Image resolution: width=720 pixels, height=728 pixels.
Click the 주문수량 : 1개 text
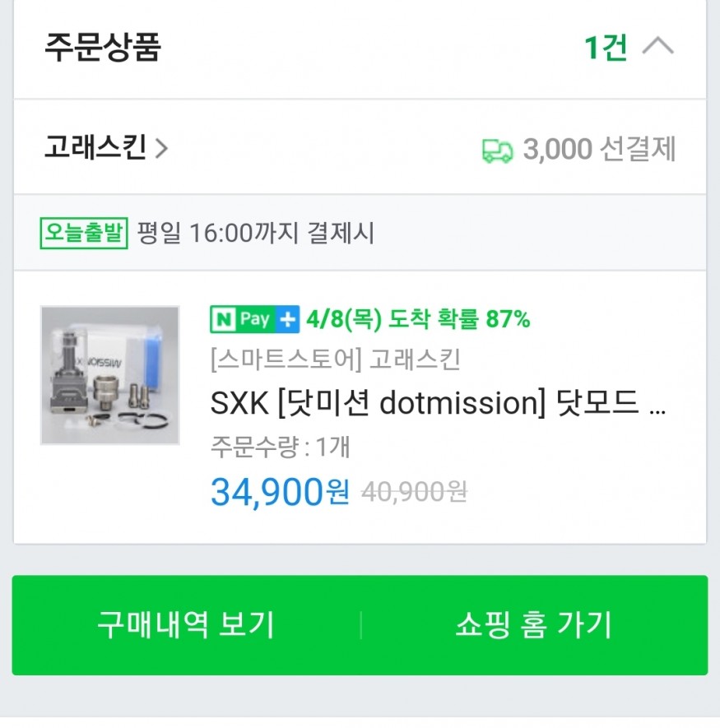coord(281,447)
